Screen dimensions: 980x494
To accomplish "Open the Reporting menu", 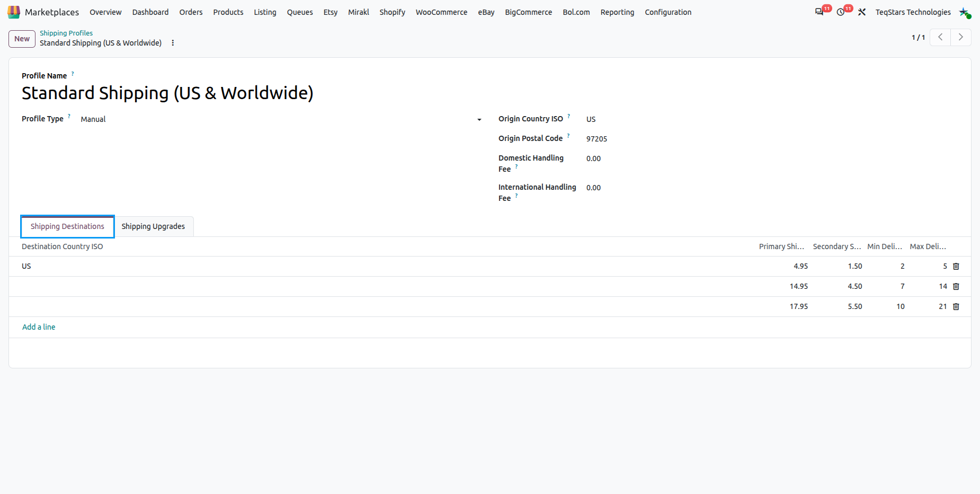I will tap(617, 12).
